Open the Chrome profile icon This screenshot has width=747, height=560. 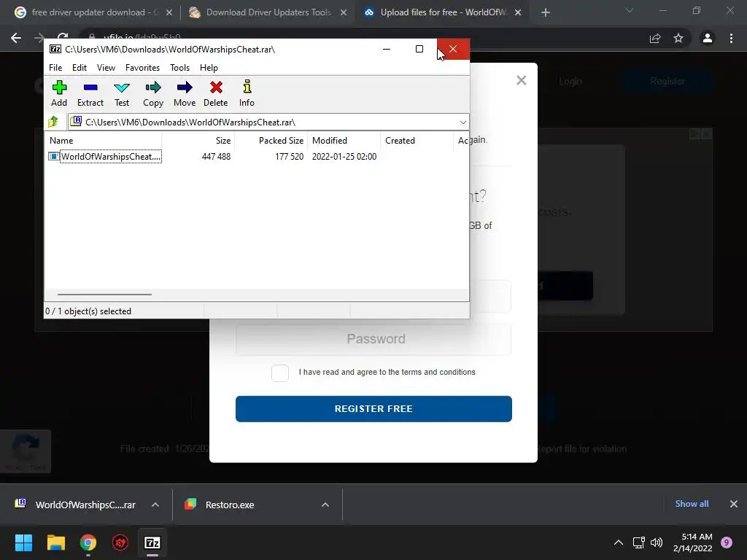coord(708,38)
